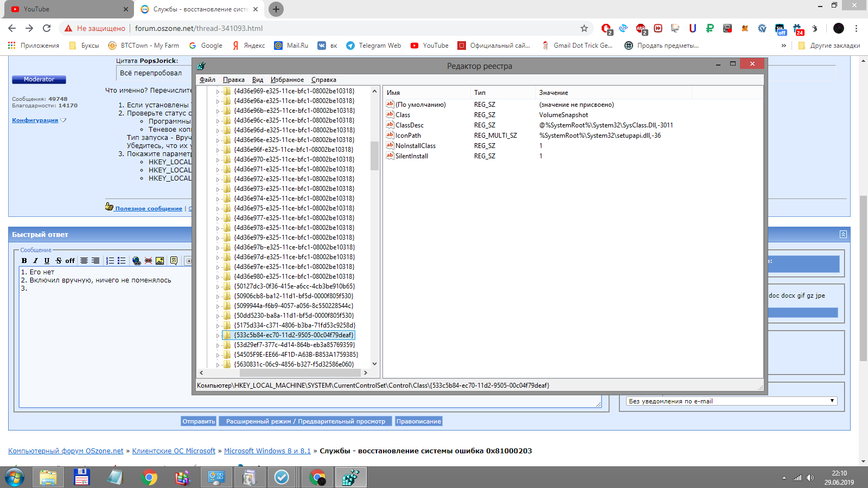Open the Вид menu in Registry Editor
This screenshot has width=868, height=488.
258,80
